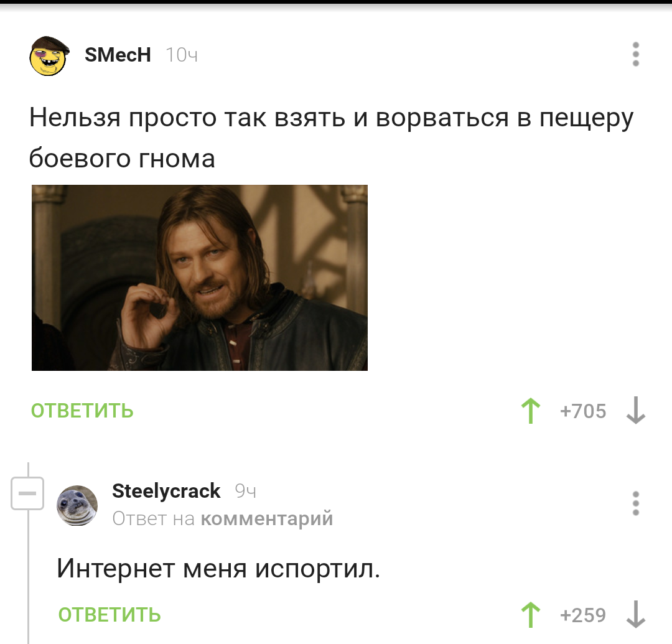Image resolution: width=672 pixels, height=644 pixels.
Task: Open the SMecH username profile link
Action: [x=118, y=55]
